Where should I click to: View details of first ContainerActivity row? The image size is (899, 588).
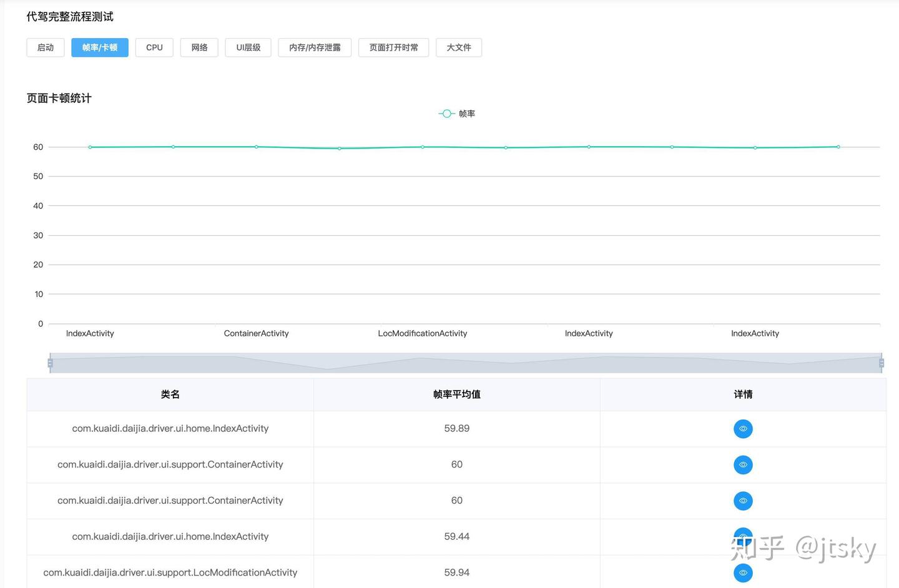point(742,464)
